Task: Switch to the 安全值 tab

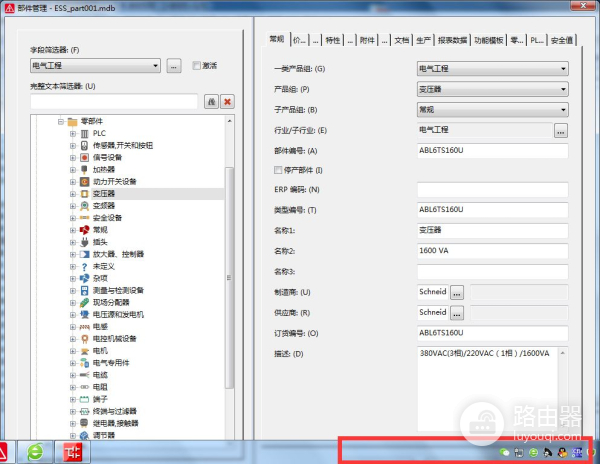Action: tap(562, 40)
